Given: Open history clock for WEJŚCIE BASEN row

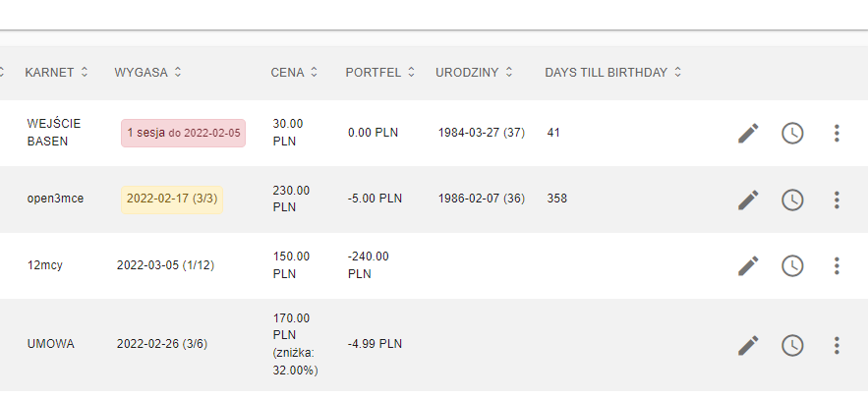Looking at the screenshot, I should (792, 134).
